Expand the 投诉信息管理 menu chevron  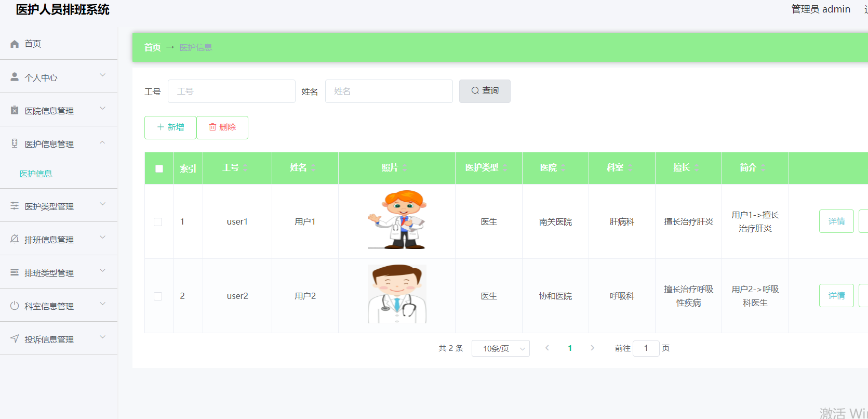(103, 337)
